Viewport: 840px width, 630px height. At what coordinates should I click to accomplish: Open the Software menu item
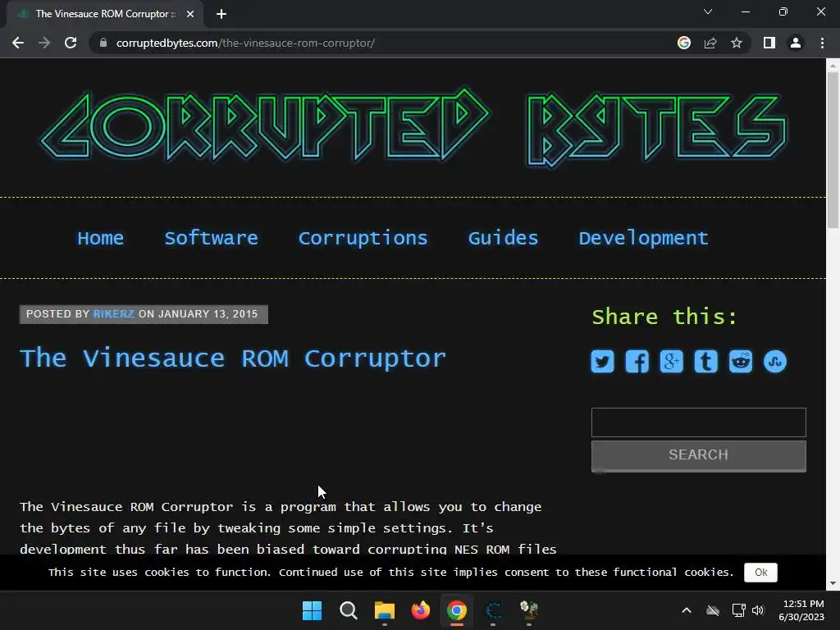coord(211,238)
